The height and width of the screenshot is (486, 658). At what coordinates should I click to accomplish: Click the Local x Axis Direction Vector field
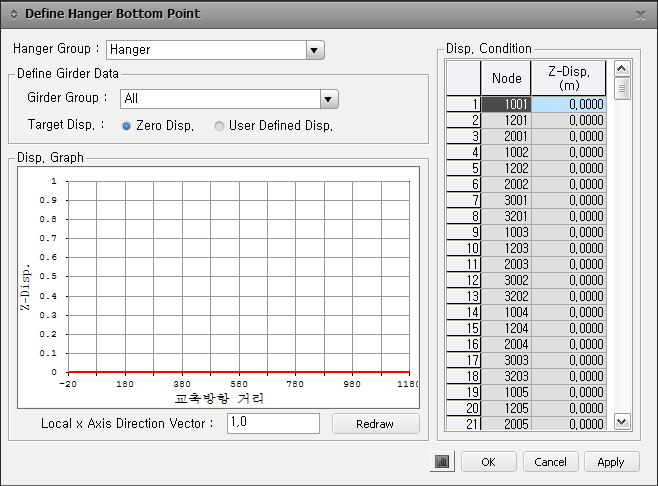[273, 423]
